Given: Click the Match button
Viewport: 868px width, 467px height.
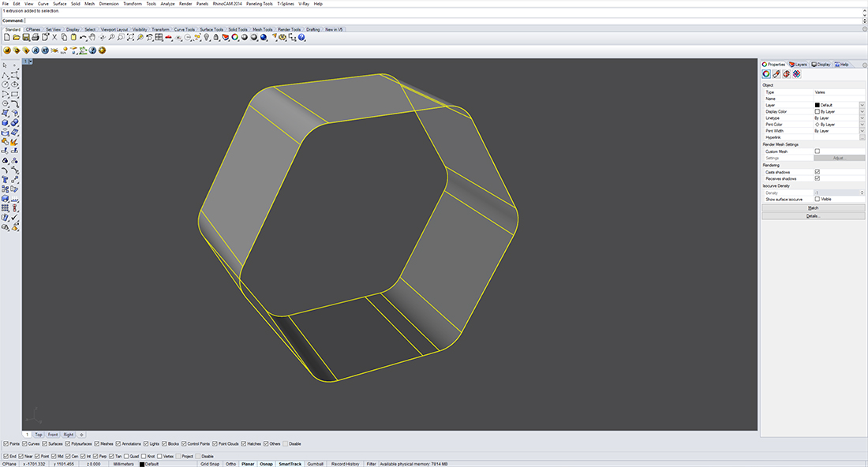Looking at the screenshot, I should coord(814,207).
